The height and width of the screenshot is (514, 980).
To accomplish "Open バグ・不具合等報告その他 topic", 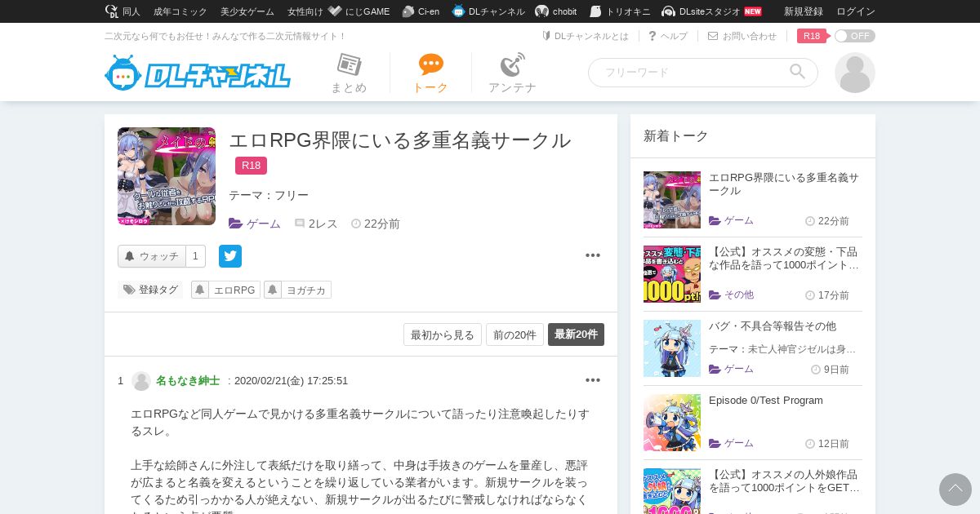I will (x=773, y=326).
